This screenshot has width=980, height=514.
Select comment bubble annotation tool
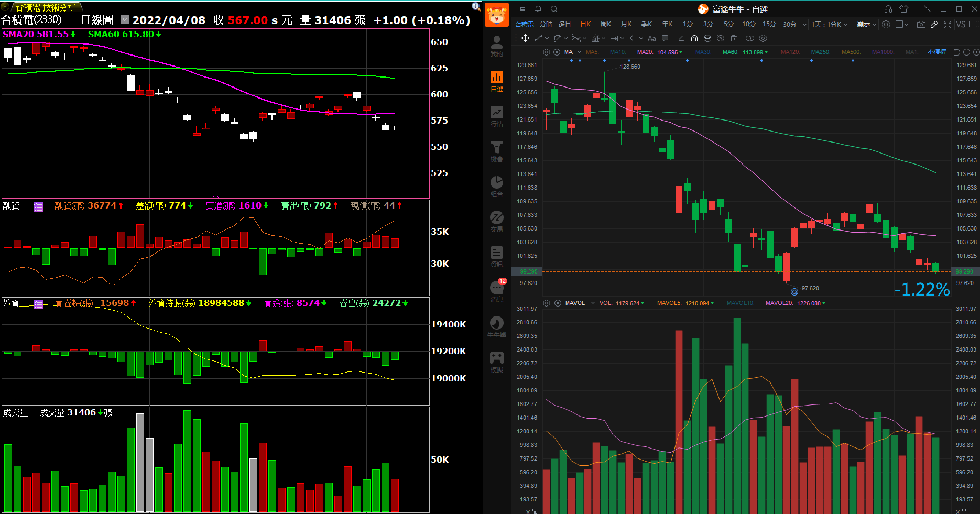[x=665, y=38]
